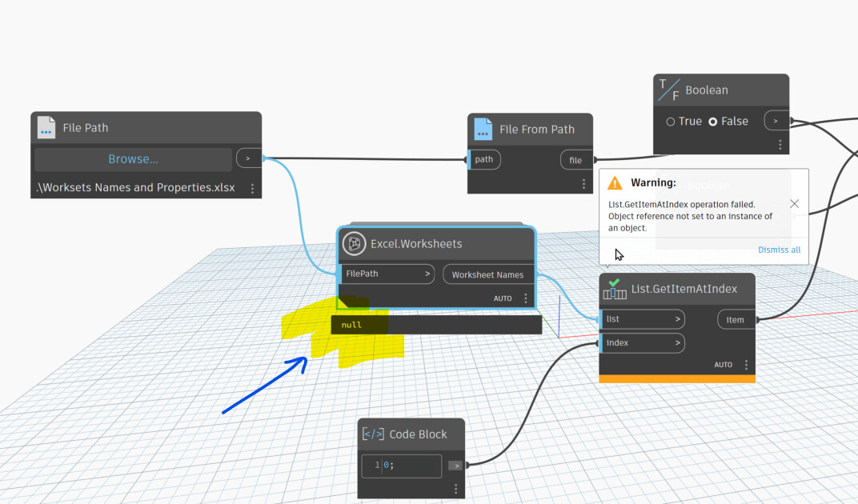Open the File Path node options menu dots

point(252,188)
